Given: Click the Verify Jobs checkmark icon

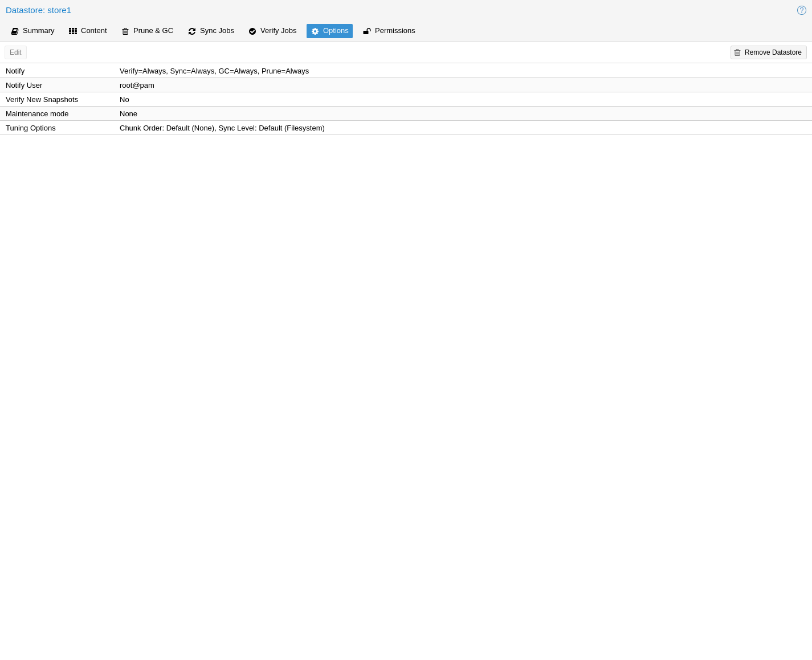Looking at the screenshot, I should click(252, 31).
